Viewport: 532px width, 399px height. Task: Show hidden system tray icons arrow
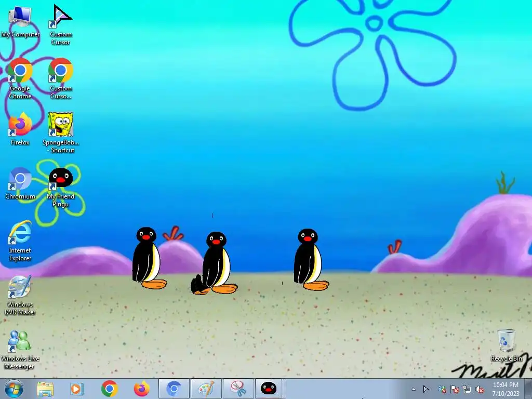tap(414, 389)
